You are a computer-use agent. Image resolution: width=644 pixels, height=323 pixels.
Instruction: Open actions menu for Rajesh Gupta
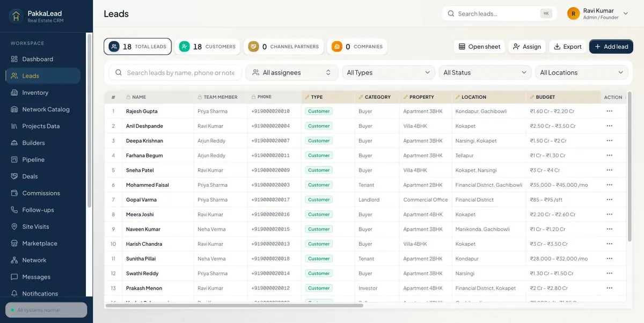click(609, 111)
